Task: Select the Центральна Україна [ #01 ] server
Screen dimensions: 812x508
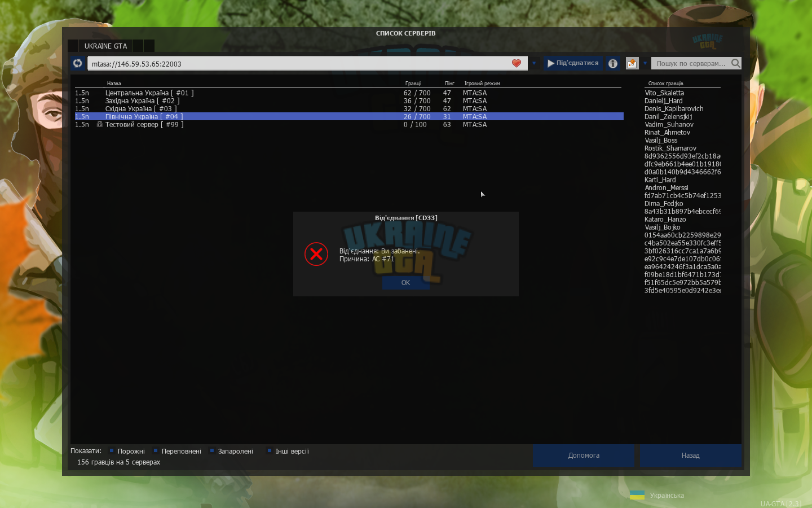Action: pos(349,93)
